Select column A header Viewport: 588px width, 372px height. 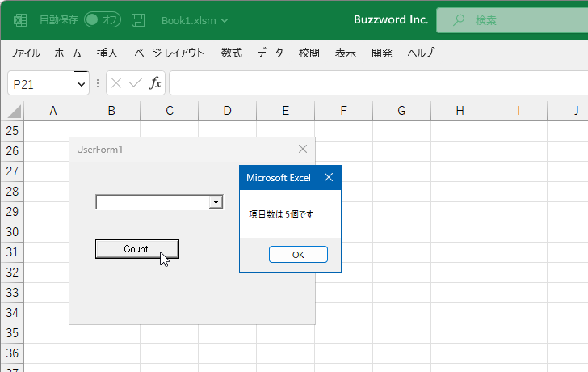coord(52,111)
